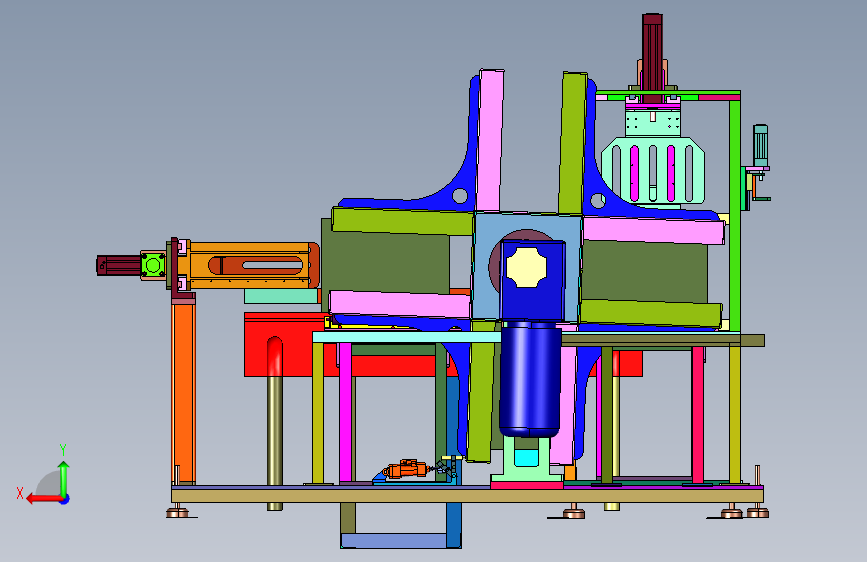Viewport: 867px width, 562px height.
Task: Click the red X axis arrow on triad
Action: click(x=44, y=499)
